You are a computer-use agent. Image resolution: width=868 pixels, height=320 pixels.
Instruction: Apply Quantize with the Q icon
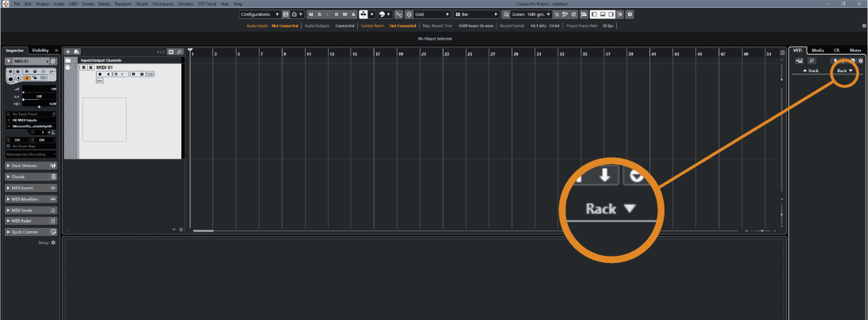click(505, 14)
